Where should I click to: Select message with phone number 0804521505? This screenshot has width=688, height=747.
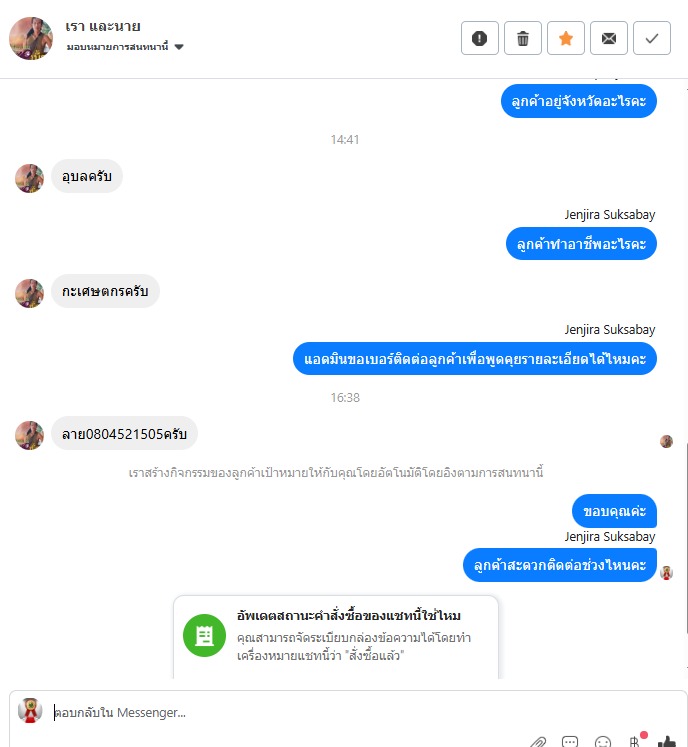[124, 434]
